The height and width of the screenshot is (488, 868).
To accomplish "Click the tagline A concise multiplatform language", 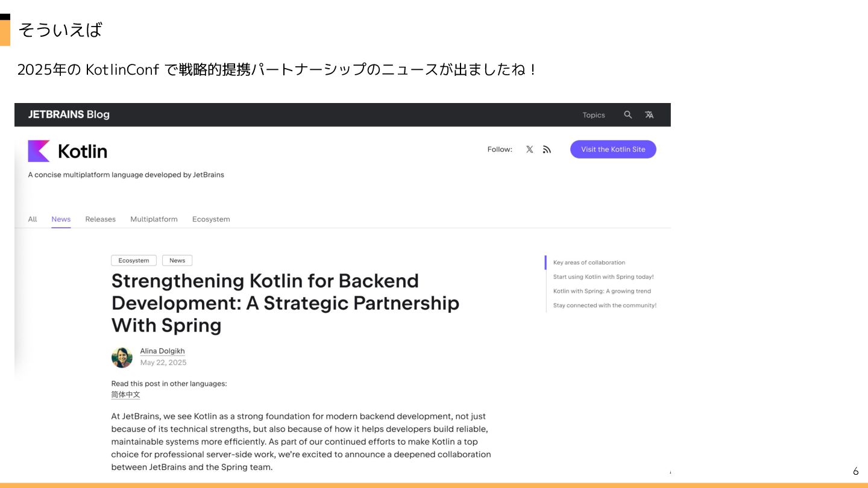I will [x=126, y=175].
